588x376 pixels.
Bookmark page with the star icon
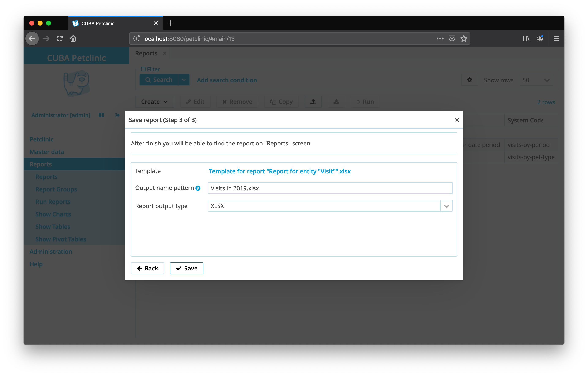463,39
